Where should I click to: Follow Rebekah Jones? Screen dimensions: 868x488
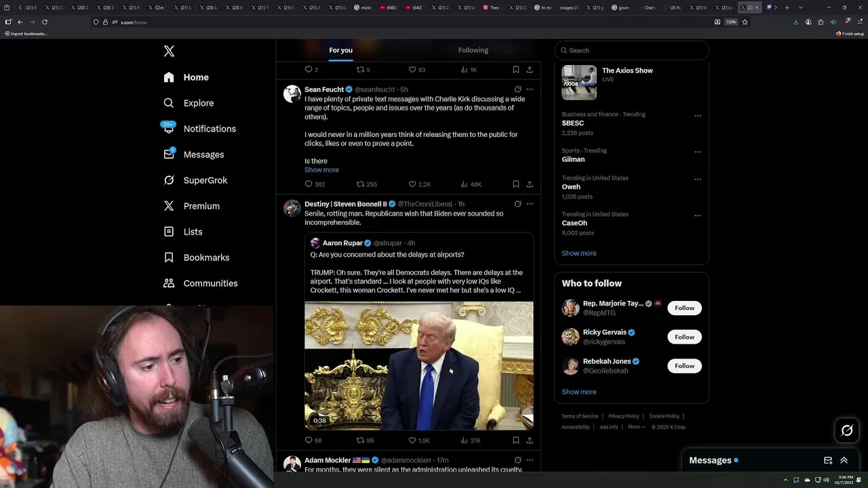click(x=684, y=366)
